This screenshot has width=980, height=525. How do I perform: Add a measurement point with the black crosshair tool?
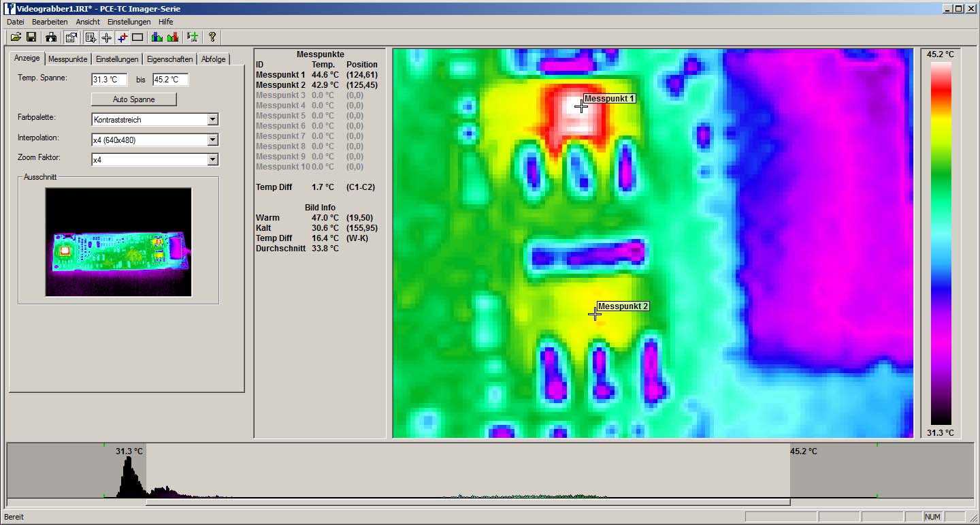[106, 37]
